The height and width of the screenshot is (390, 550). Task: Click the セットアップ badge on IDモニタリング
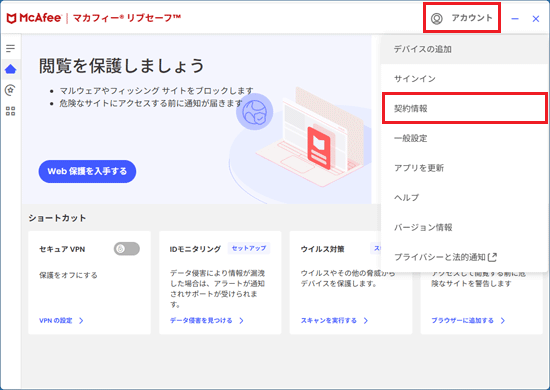(249, 248)
